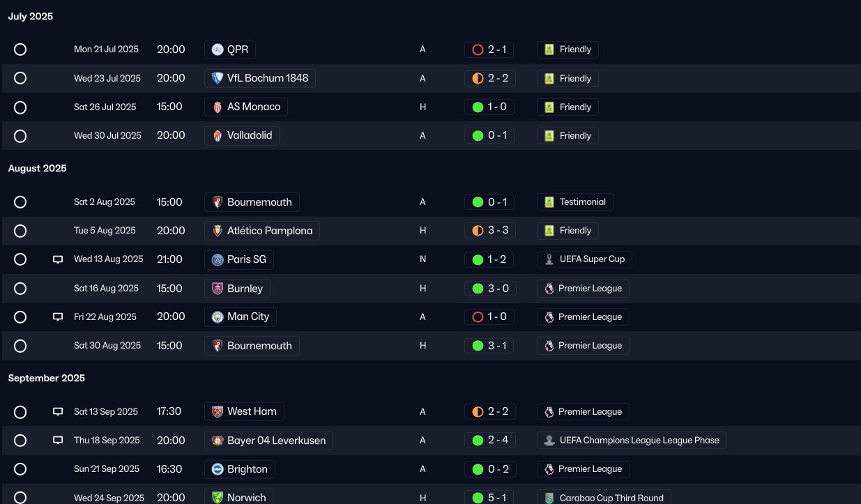Viewport: 861px width, 504px height.
Task: Select the radio circle for the QPR fixture
Action: point(20,49)
